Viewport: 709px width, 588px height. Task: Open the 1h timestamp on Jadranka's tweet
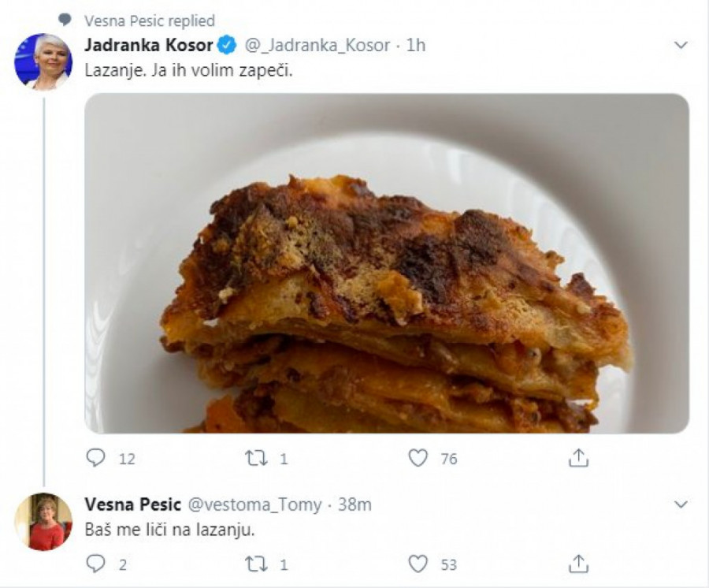coord(415,45)
